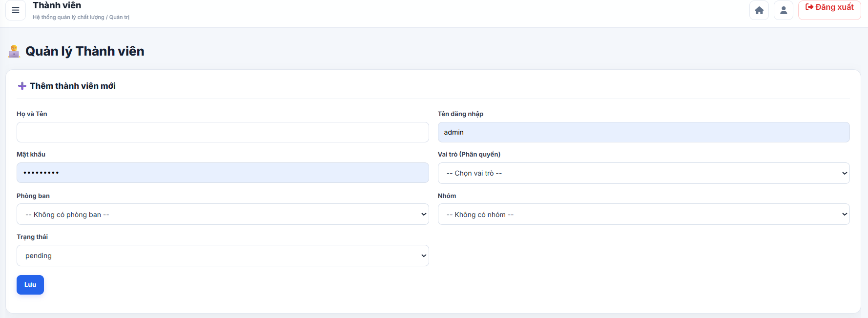Click the member emoji icon beside Quản lý Thành viên
The height and width of the screenshot is (318, 868).
click(14, 51)
